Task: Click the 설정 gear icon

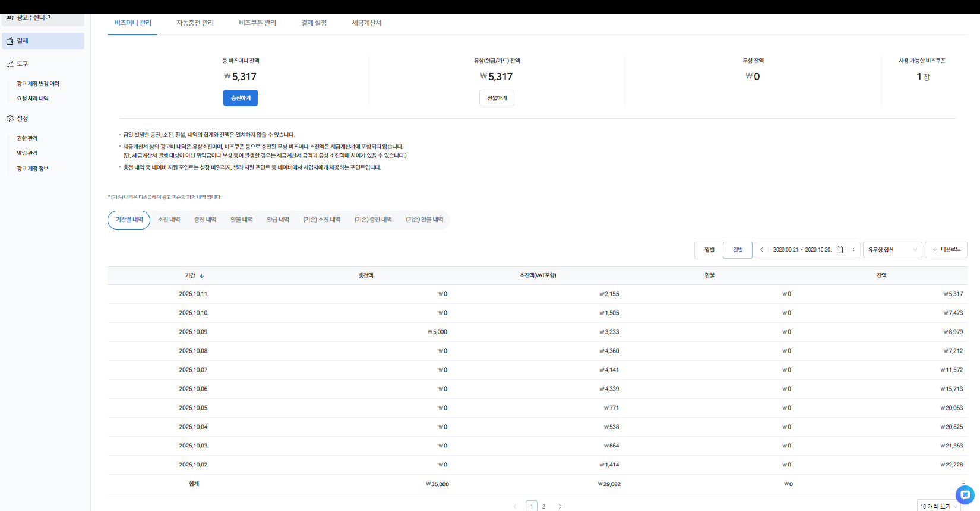Action: 10,119
